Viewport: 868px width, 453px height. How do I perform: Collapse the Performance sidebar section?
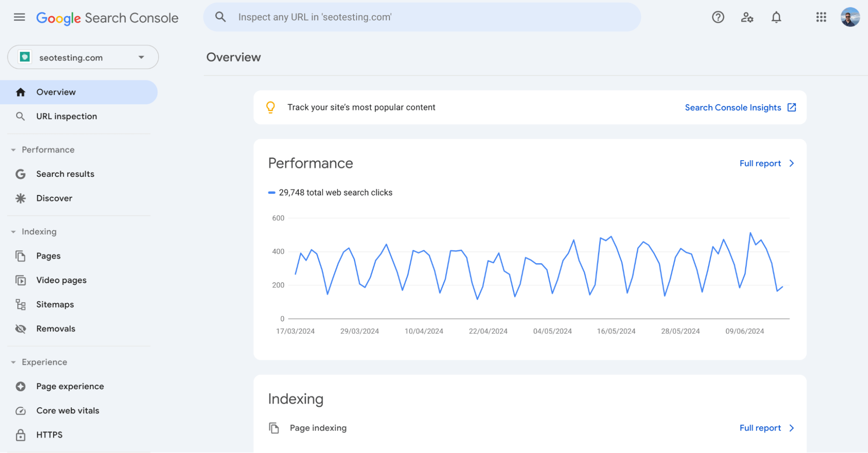[13, 150]
